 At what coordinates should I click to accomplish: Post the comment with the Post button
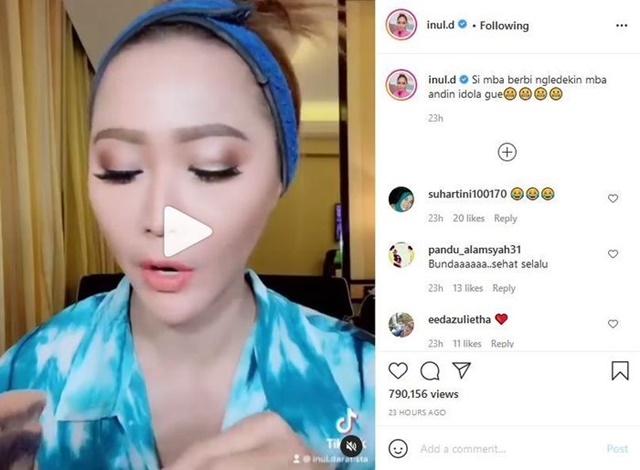click(617, 449)
